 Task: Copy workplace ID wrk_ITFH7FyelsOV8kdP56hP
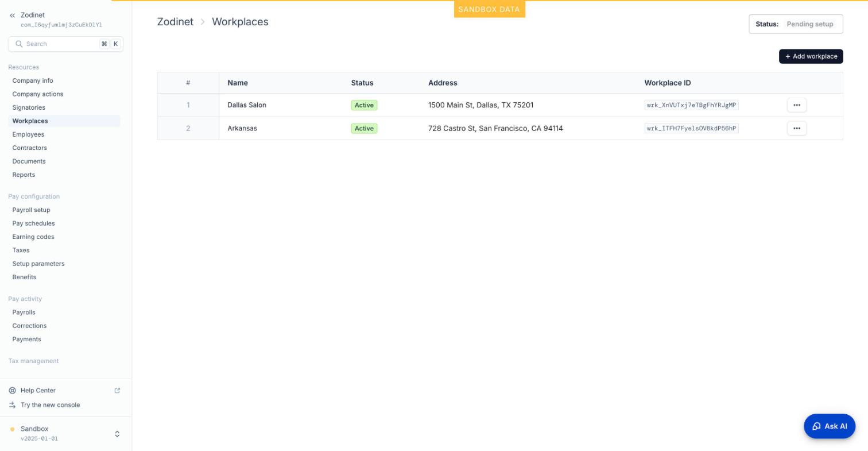691,128
